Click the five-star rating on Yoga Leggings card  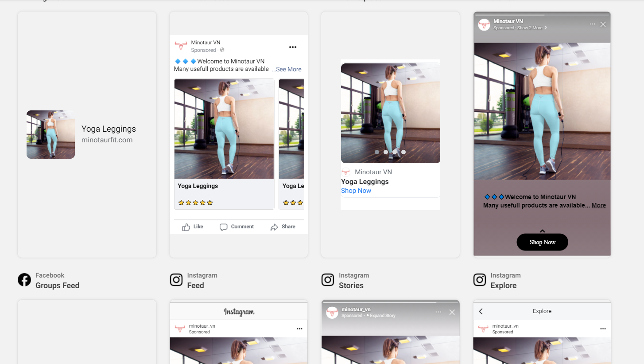pyautogui.click(x=195, y=203)
